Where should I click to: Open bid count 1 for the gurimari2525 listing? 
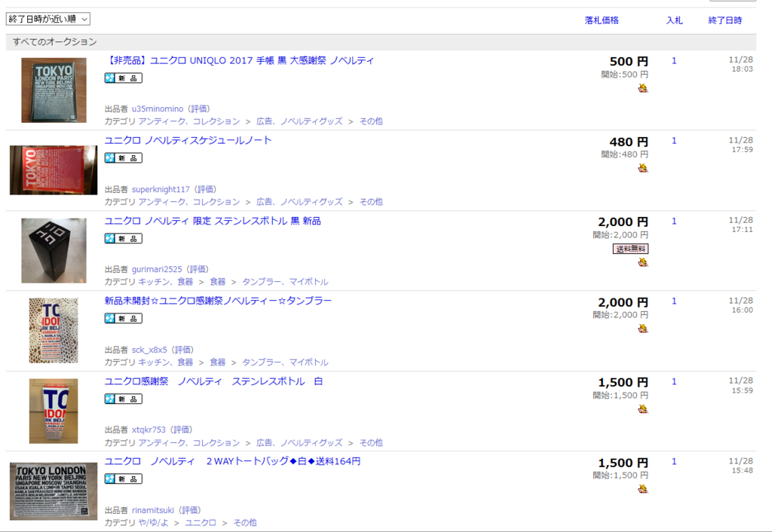(674, 221)
